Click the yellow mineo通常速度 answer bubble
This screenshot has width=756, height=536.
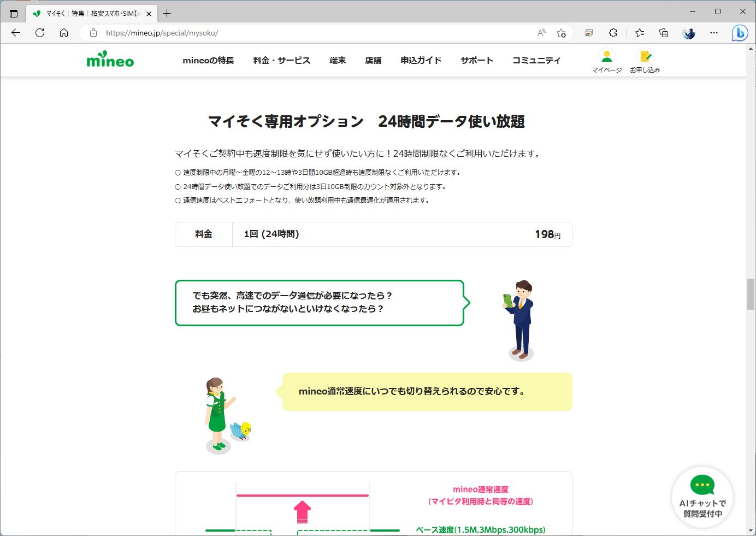coord(424,392)
